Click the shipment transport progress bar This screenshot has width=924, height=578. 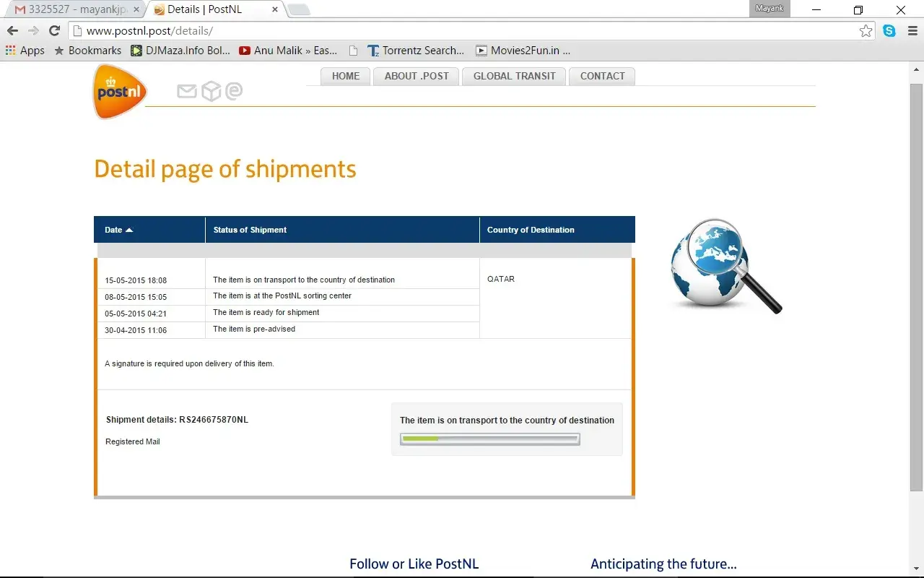click(x=489, y=439)
